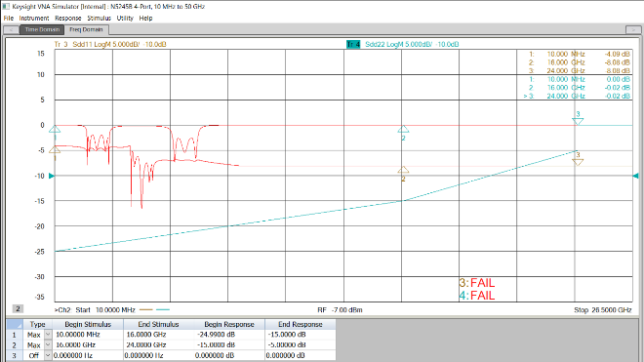
Task: Click the window number 2 indicator
Action: 18,308
